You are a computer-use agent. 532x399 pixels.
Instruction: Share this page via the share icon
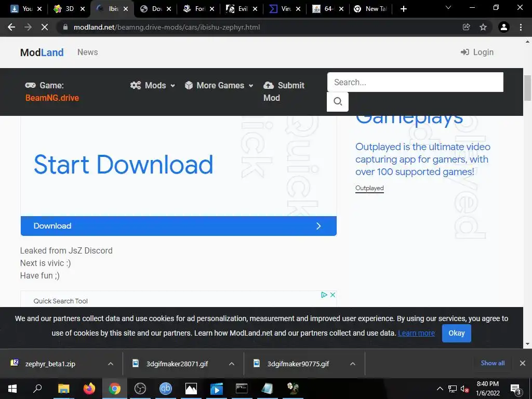coord(467,27)
